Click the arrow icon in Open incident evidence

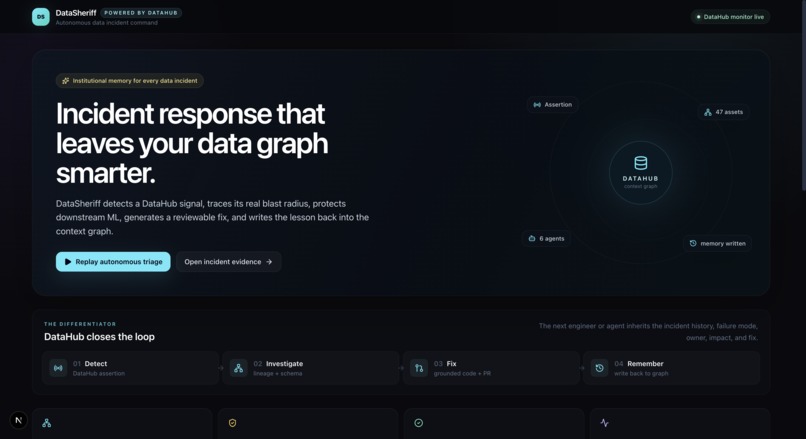coord(269,262)
